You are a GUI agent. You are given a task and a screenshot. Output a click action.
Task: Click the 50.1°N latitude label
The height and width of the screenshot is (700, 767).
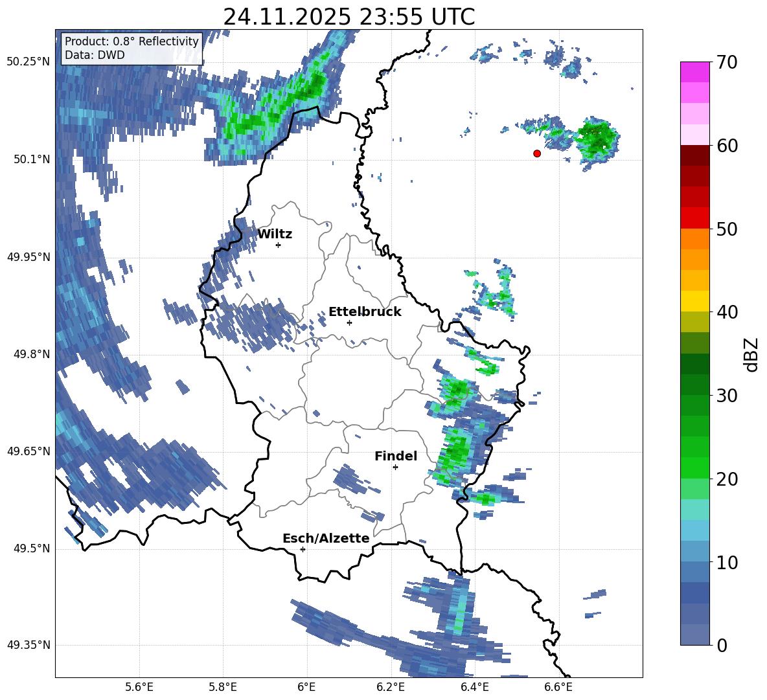coord(31,159)
